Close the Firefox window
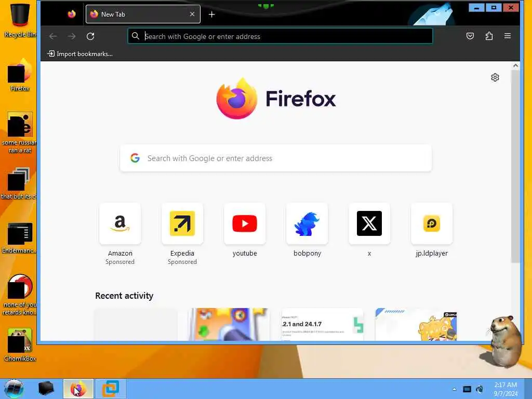 (x=511, y=7)
